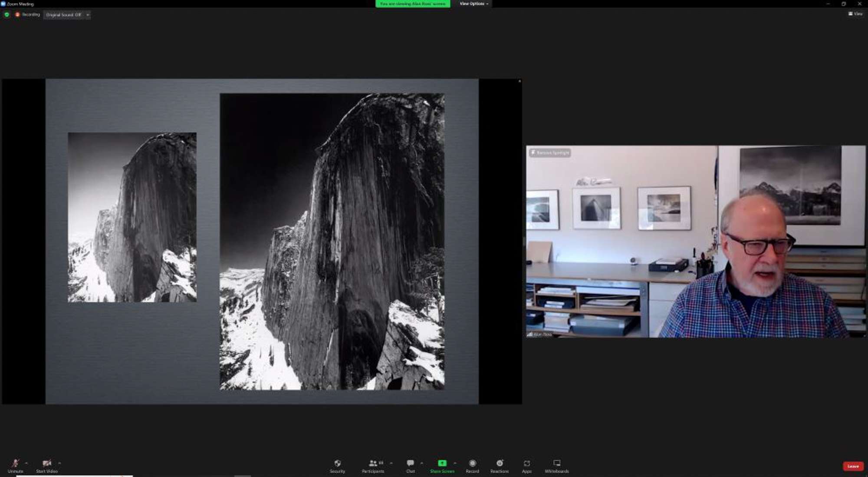Click the red Recording indicator
The image size is (868, 477).
click(27, 14)
